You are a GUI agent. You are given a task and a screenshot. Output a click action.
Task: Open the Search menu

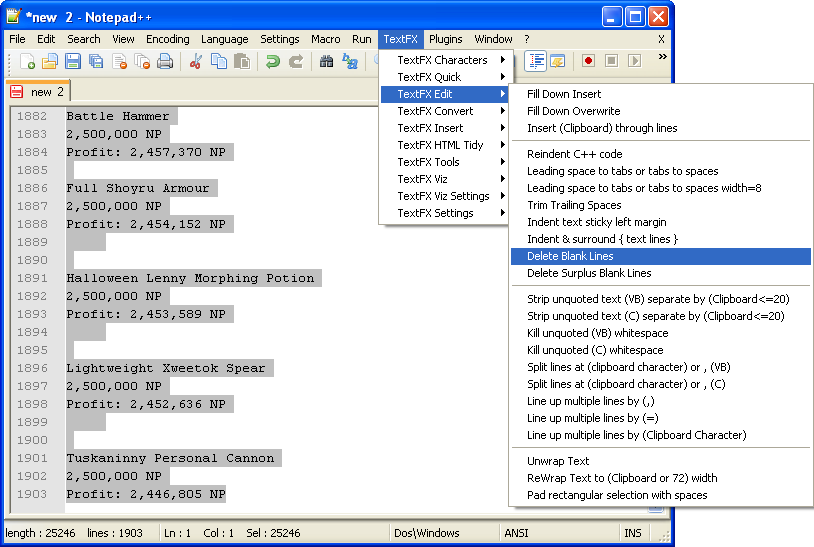click(84, 39)
